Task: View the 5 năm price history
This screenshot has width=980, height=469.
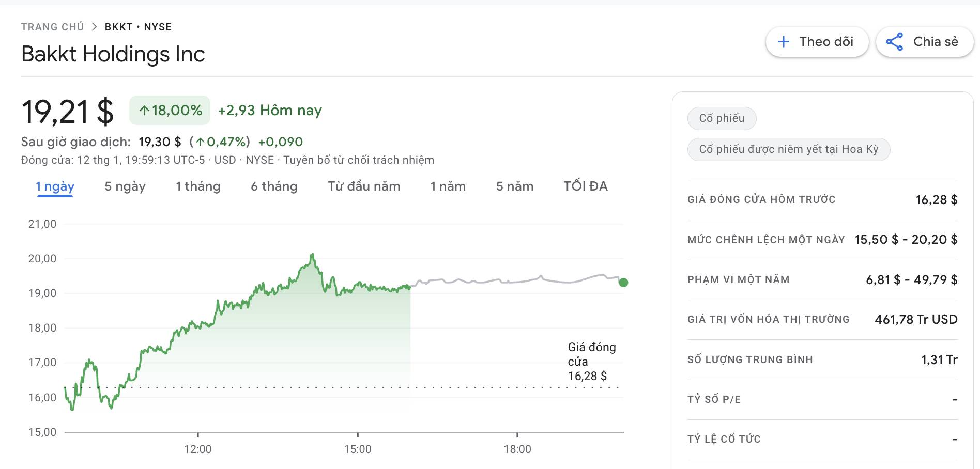Action: point(514,186)
